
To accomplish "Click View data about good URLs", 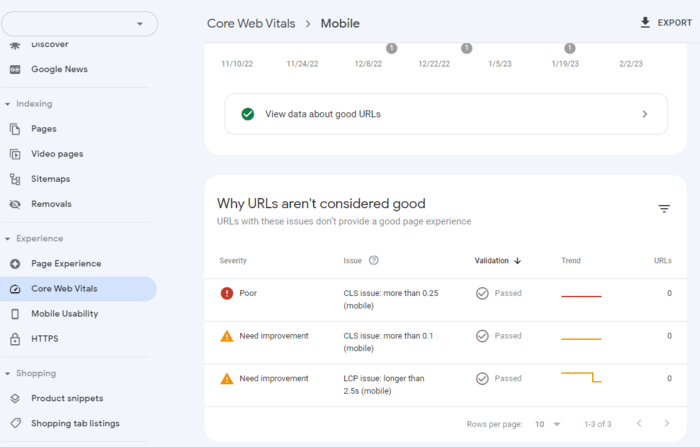I will pyautogui.click(x=445, y=114).
